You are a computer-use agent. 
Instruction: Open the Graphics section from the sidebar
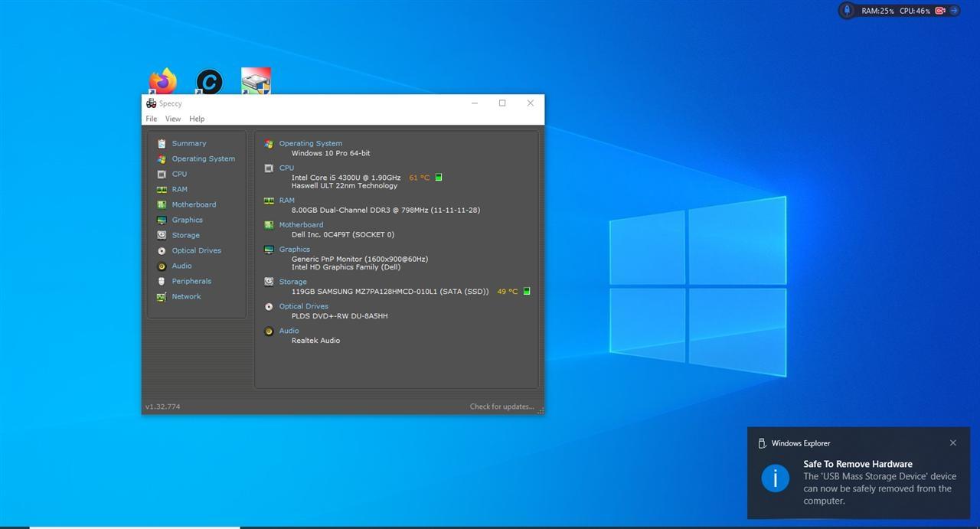(187, 220)
